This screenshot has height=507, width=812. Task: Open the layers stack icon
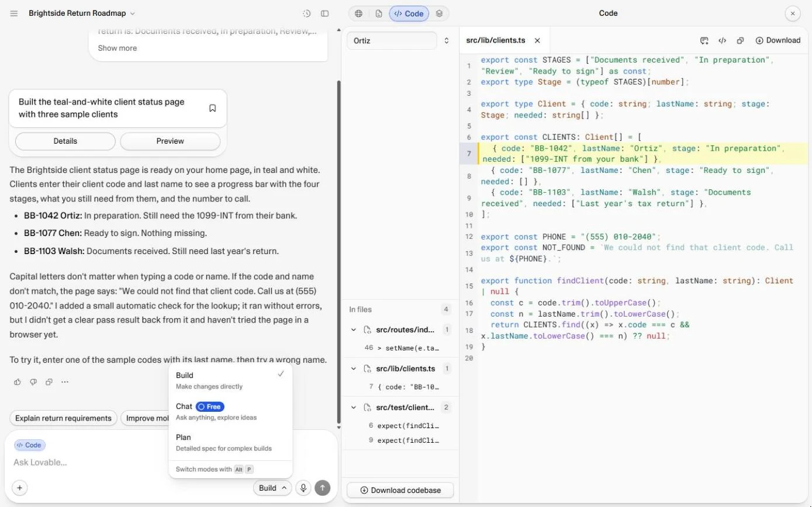pyautogui.click(x=439, y=13)
